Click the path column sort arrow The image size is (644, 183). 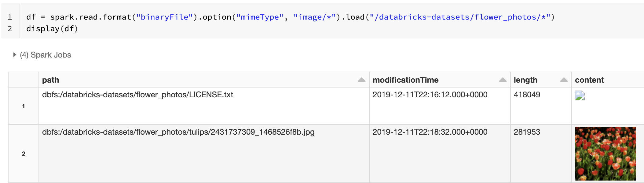coord(361,80)
